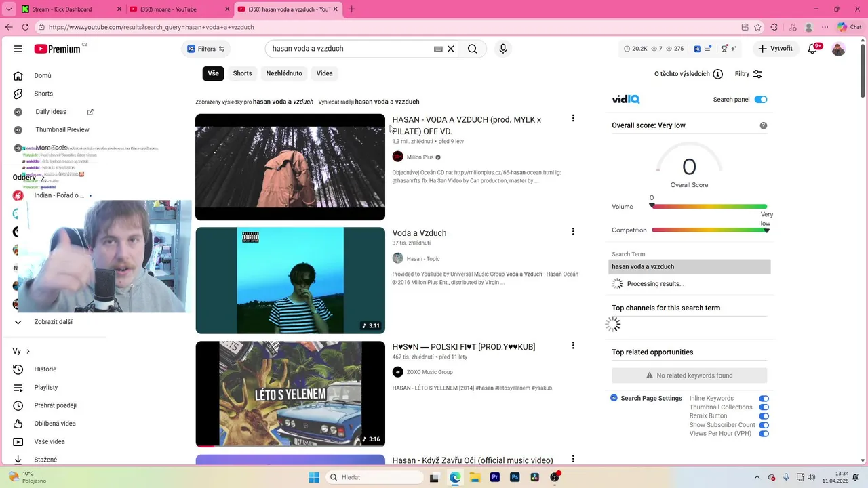868x488 pixels.
Task: Open the Filtry filter options
Action: coord(749,74)
